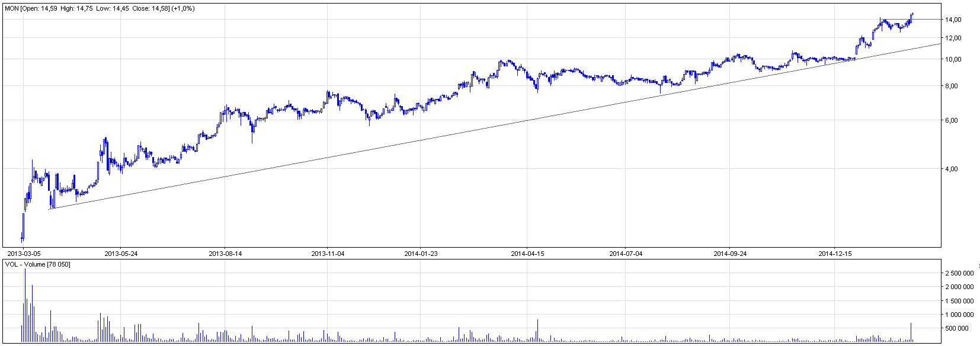Click the 1 500 000 volume axis label
The height and width of the screenshot is (346, 980).
(959, 301)
